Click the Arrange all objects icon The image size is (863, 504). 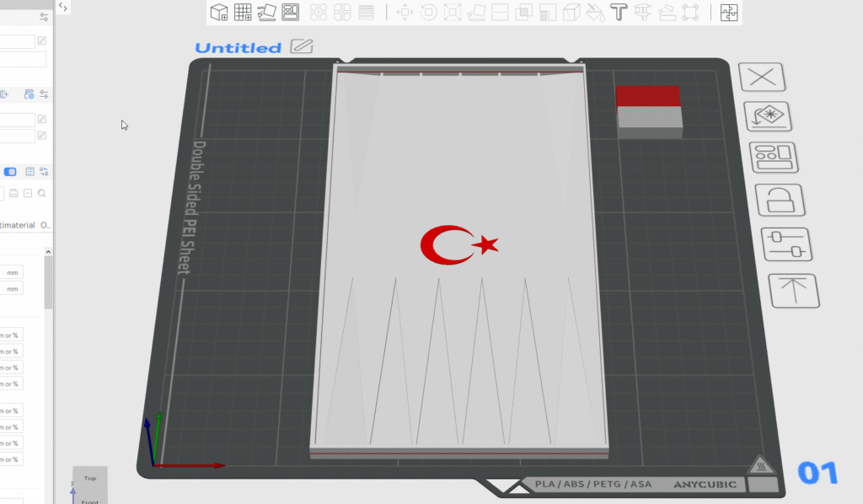click(x=291, y=12)
